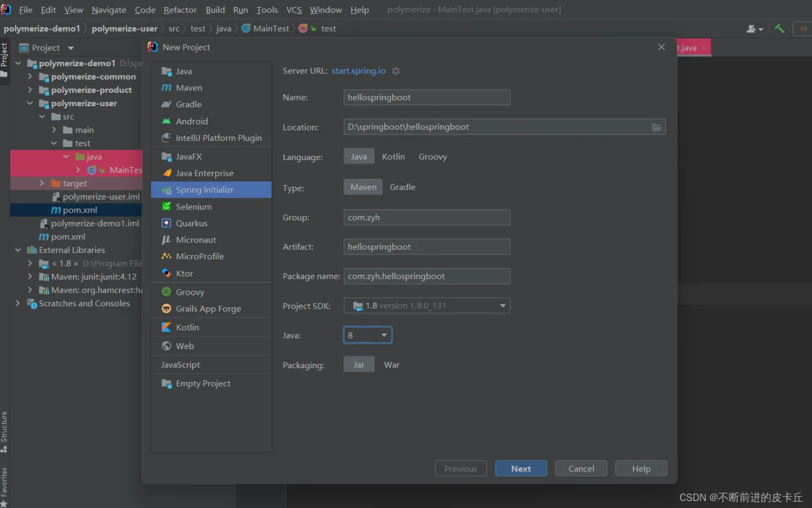This screenshot has height=508, width=812.
Task: Choose Gradle elephant icon in list
Action: point(166,104)
